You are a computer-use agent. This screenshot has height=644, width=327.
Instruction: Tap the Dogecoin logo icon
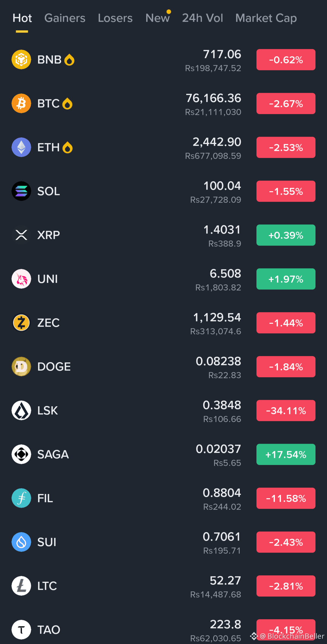21,367
